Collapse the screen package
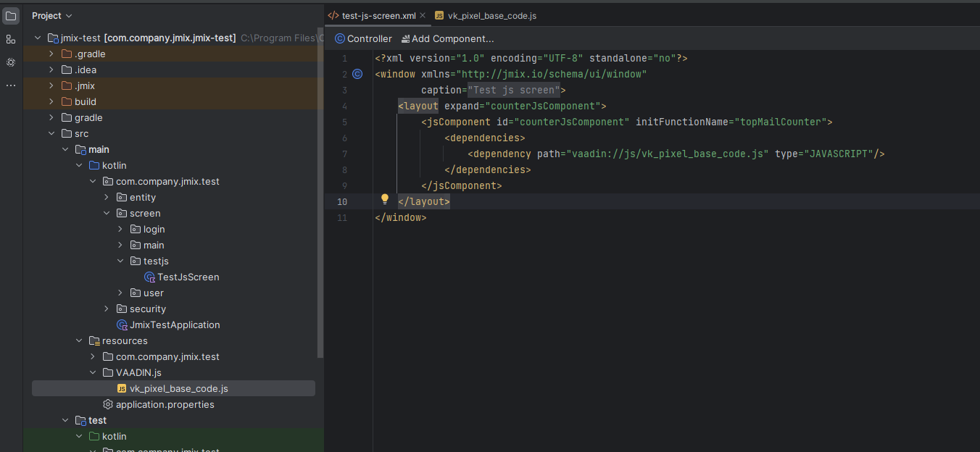Viewport: 980px width, 452px height. pos(107,213)
